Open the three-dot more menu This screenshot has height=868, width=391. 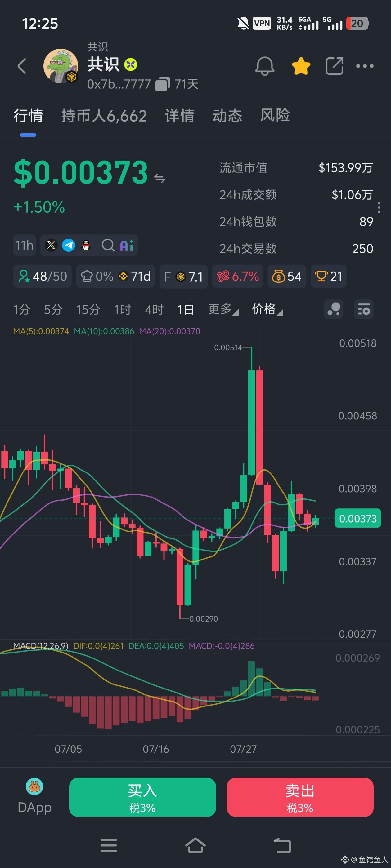tap(365, 66)
